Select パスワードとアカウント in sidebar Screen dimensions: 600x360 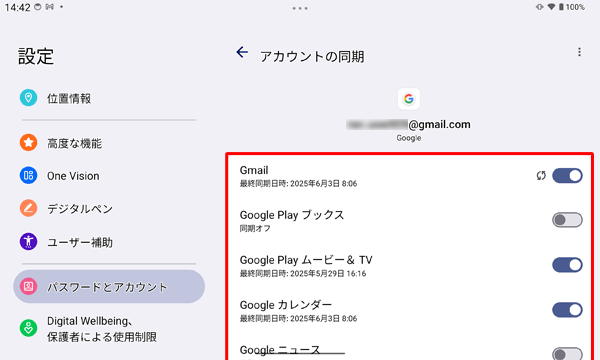coord(109,287)
